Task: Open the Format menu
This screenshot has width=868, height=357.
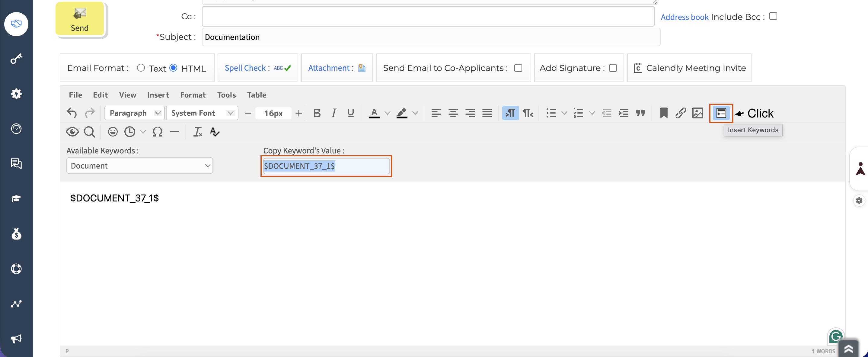Action: (x=193, y=95)
